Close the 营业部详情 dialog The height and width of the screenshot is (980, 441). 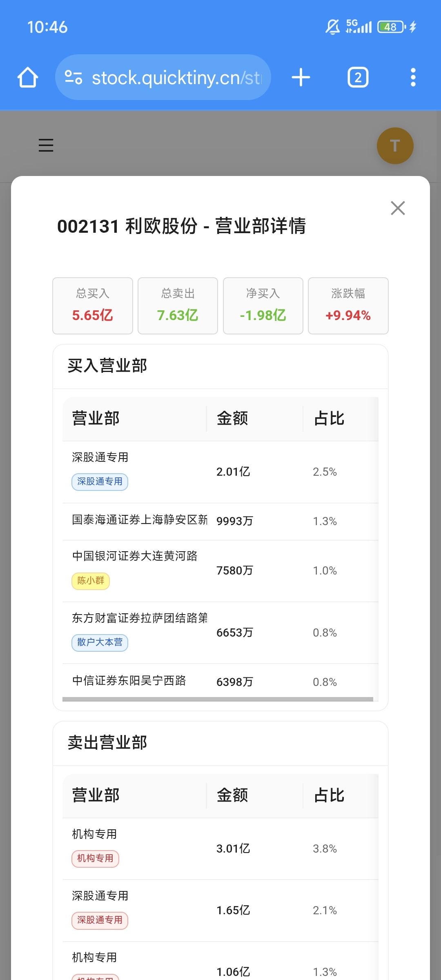point(398,208)
